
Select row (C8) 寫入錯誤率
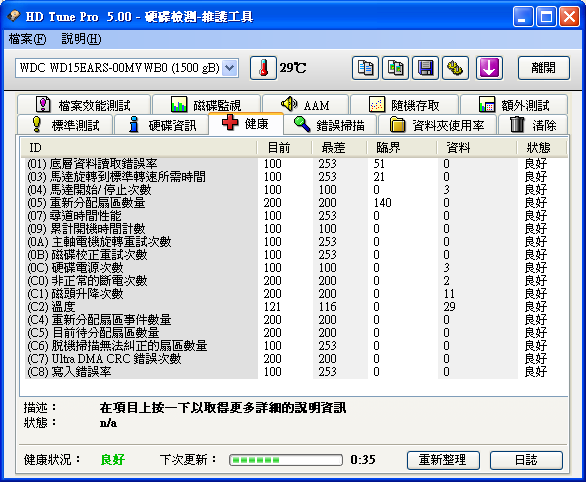click(x=296, y=372)
